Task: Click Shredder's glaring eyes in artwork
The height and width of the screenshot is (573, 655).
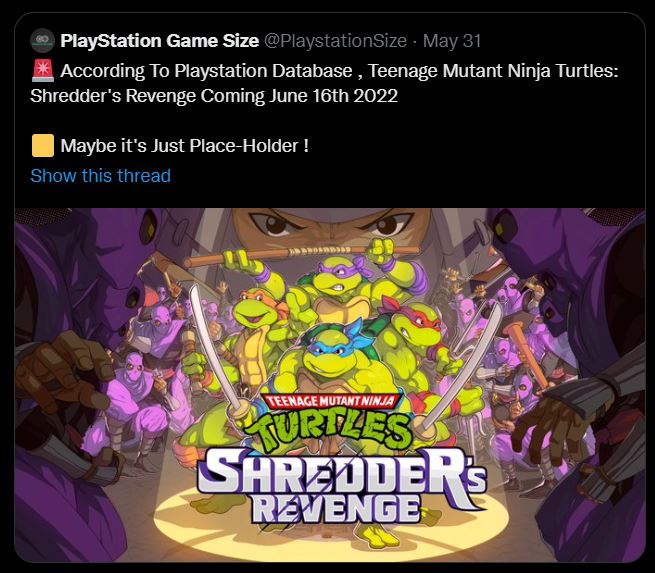Action: tap(332, 224)
